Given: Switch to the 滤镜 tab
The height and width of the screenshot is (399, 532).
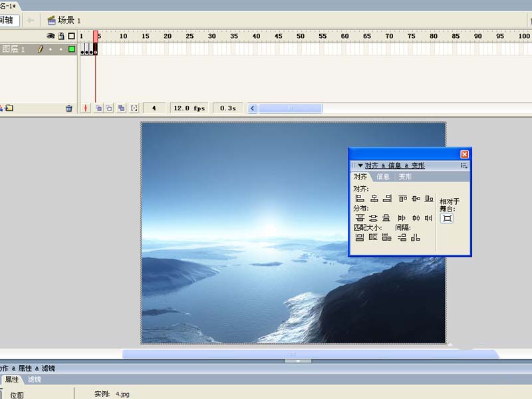Looking at the screenshot, I should click(x=35, y=379).
